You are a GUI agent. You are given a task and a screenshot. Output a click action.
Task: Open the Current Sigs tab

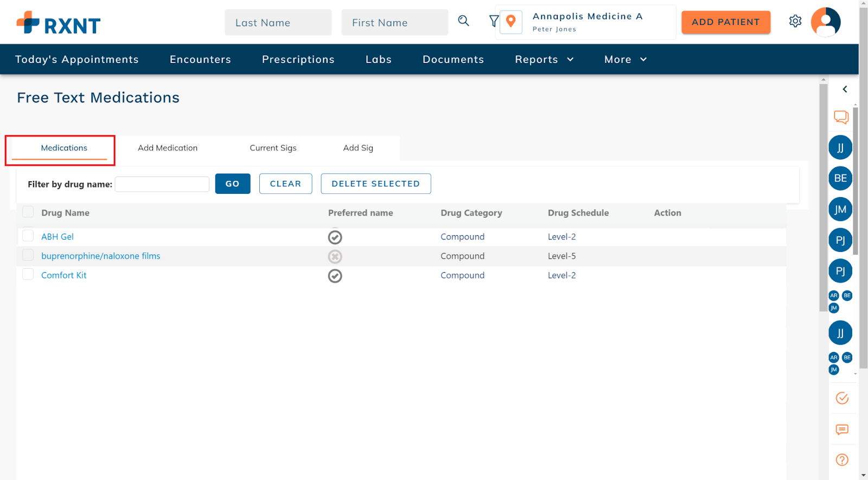273,148
